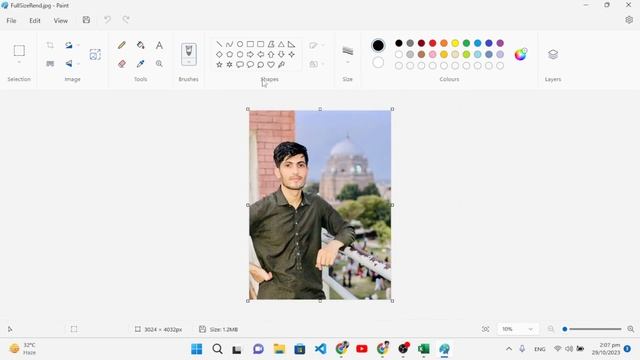Expand the Rotate options dropdown
Image resolution: width=640 pixels, height=360 pixels.
(x=78, y=45)
